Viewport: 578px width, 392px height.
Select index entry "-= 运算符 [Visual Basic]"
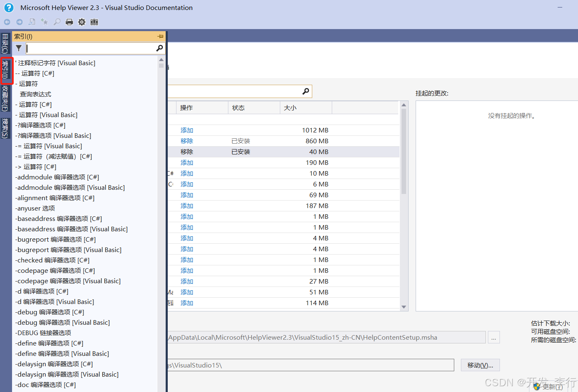pyautogui.click(x=49, y=146)
